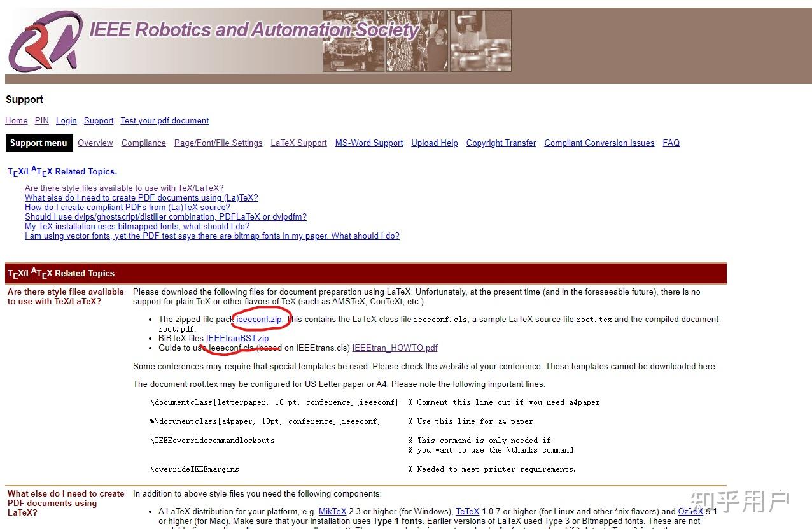Open the PIN link
Image resolution: width=812 pixels, height=529 pixels.
[42, 121]
